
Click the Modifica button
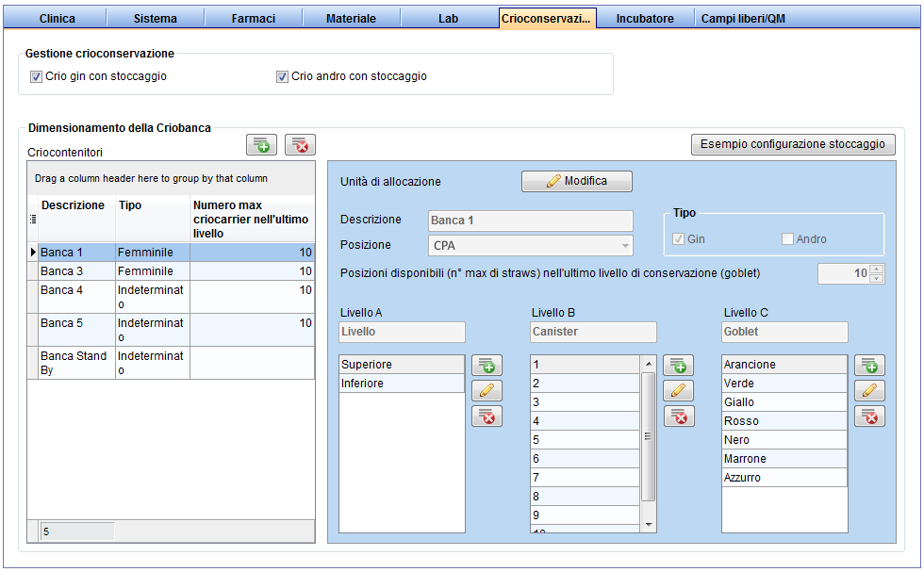pos(577,182)
